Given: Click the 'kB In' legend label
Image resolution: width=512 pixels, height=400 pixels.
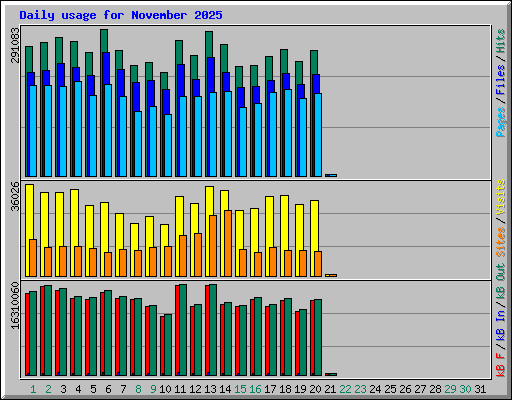Looking at the screenshot, I should click(501, 327).
